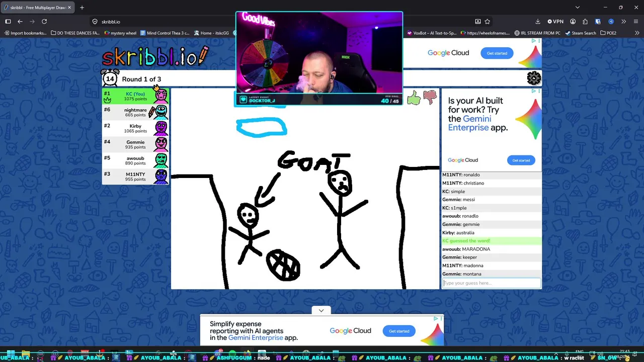This screenshot has height=362, width=644.
Task: Select nightmare's row in player list
Action: click(x=135, y=112)
